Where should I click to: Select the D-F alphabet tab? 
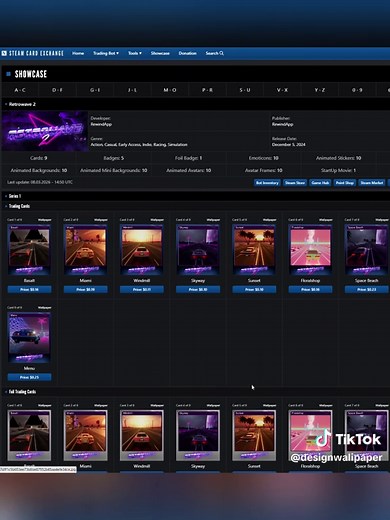(57, 90)
